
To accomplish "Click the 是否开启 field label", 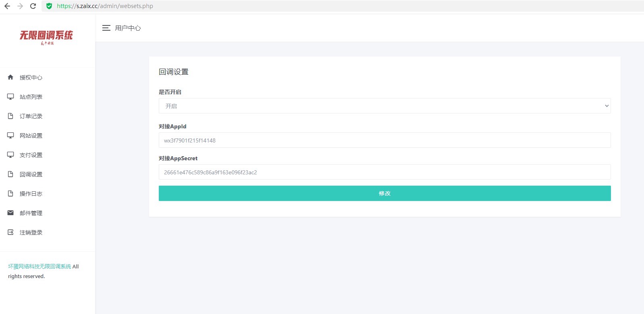I will pos(170,92).
